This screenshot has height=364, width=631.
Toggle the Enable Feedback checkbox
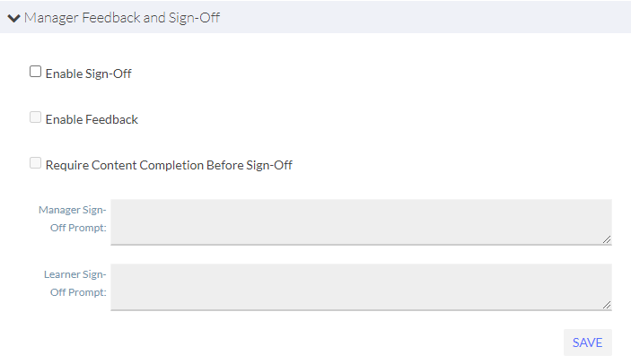point(36,117)
